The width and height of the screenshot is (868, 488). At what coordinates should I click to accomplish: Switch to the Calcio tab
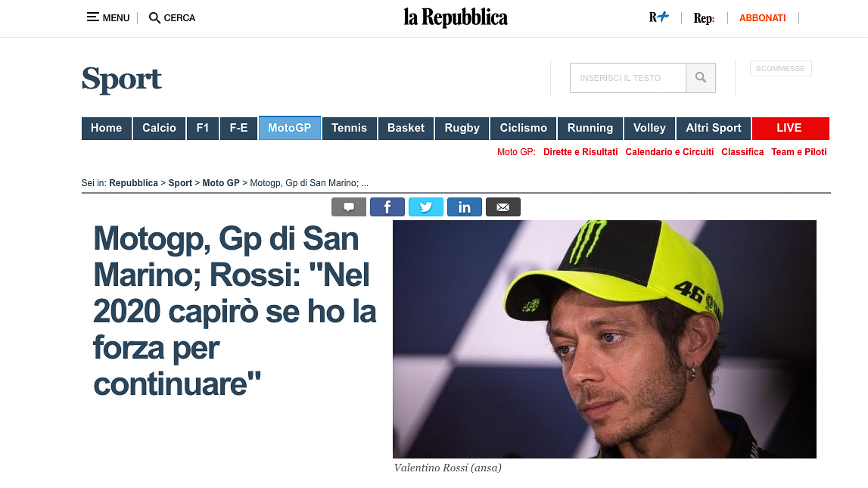[159, 129]
